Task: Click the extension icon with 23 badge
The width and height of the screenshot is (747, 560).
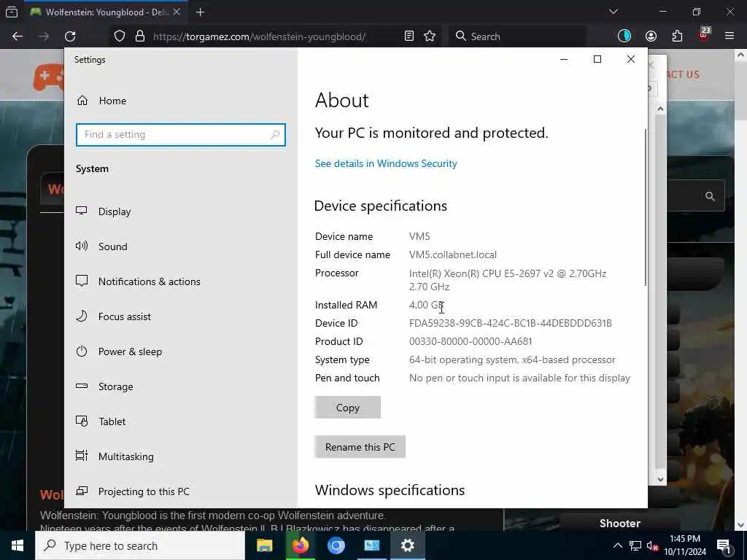Action: [704, 35]
